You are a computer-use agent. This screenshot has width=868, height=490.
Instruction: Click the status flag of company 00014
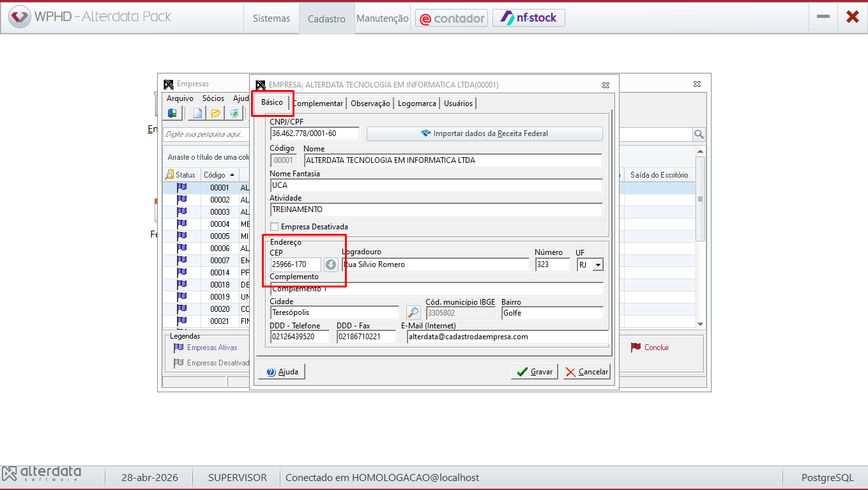pos(182,273)
